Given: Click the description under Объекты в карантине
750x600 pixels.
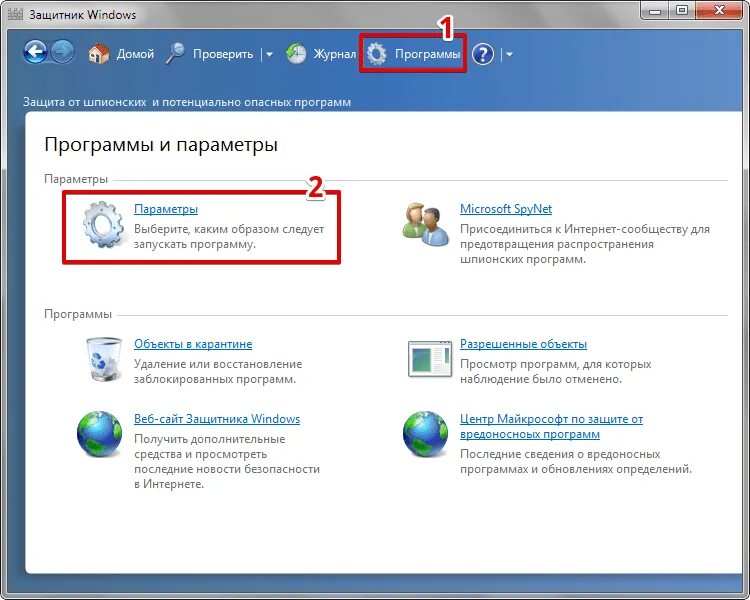Looking at the screenshot, I should [x=218, y=371].
